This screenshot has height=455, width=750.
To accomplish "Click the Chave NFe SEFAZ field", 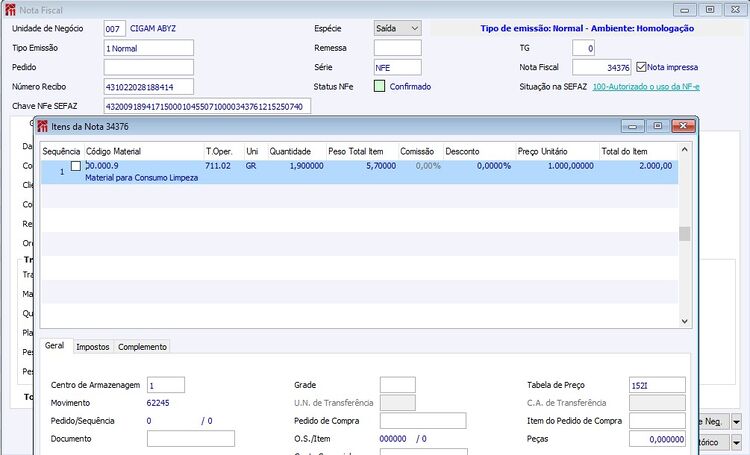I will [207, 106].
